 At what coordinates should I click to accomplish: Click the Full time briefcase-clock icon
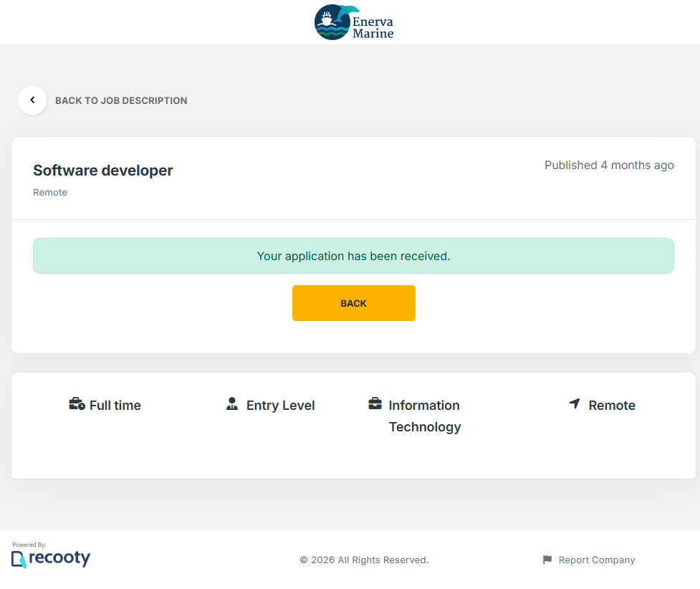[x=77, y=405]
